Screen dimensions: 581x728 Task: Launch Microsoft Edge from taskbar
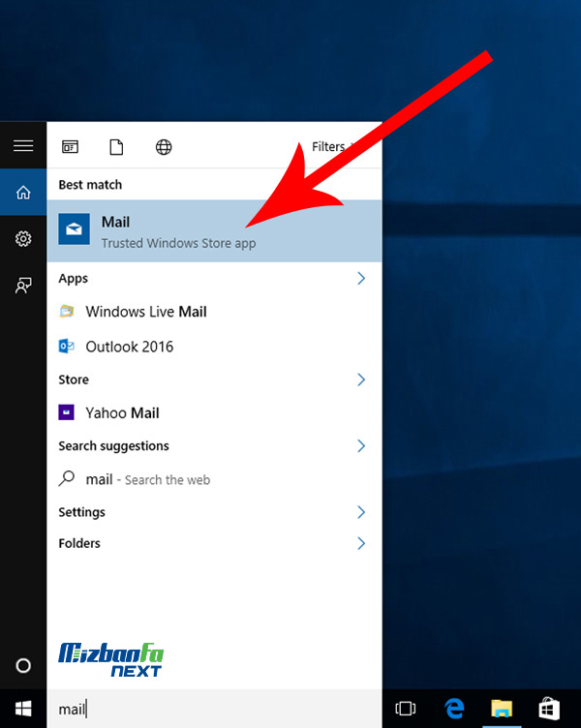point(454,709)
